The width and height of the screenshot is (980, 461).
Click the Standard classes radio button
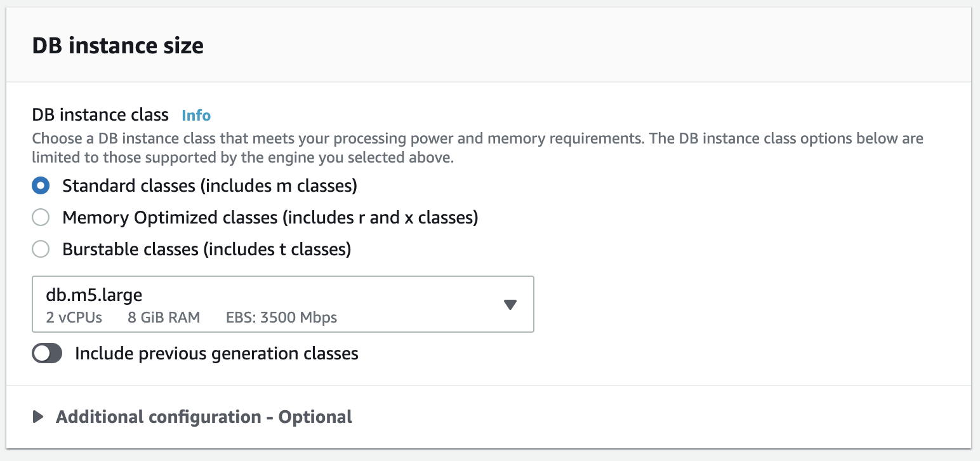40,185
